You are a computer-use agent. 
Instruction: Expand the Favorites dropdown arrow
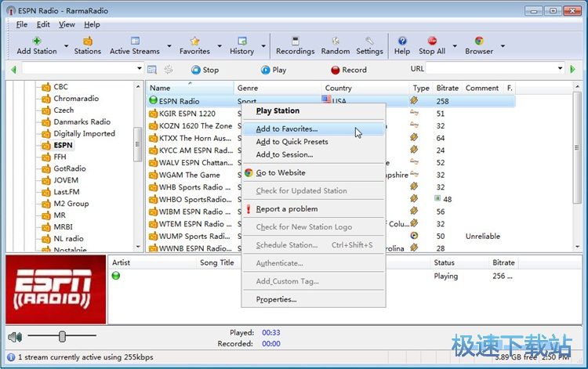220,46
